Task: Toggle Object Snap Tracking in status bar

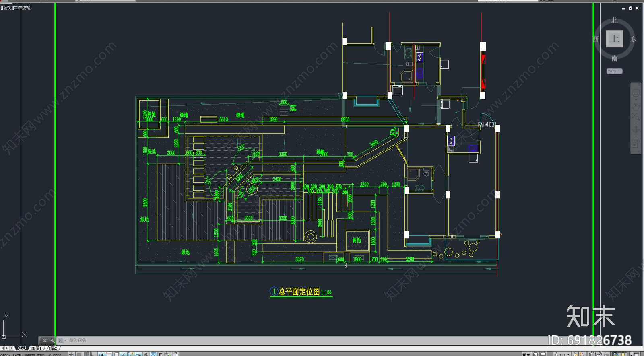Action: pyautogui.click(x=124, y=354)
